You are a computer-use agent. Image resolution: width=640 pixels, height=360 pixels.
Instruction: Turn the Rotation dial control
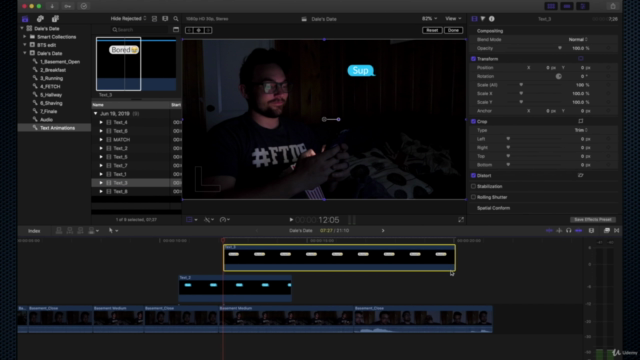(x=558, y=76)
